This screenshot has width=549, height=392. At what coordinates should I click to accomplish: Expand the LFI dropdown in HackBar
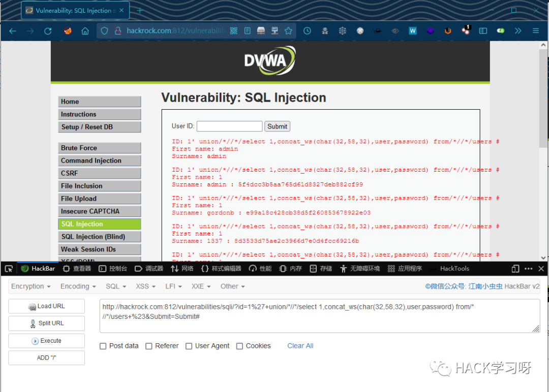174,286
